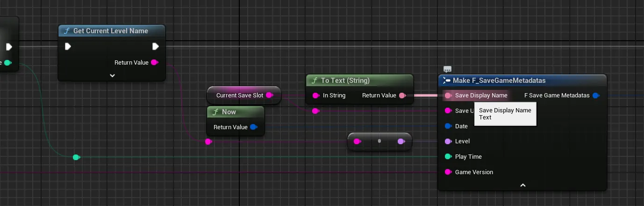Click the Game Version input pin

coord(448,172)
